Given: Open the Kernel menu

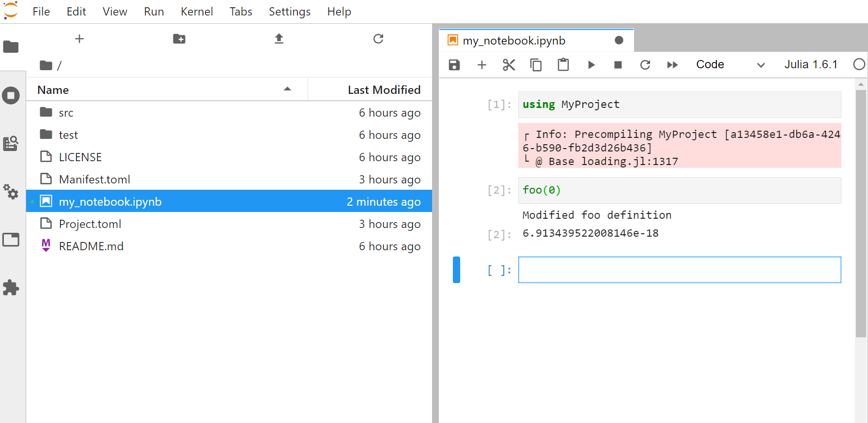Looking at the screenshot, I should (197, 12).
